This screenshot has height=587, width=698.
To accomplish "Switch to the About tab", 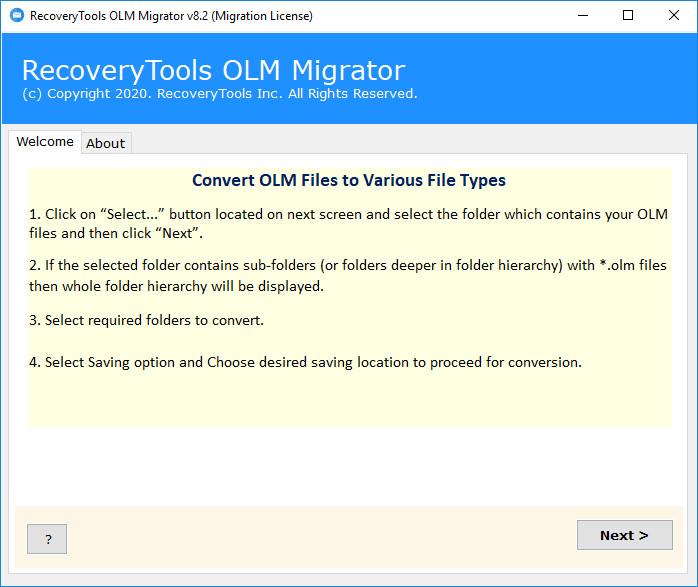I will click(x=106, y=143).
